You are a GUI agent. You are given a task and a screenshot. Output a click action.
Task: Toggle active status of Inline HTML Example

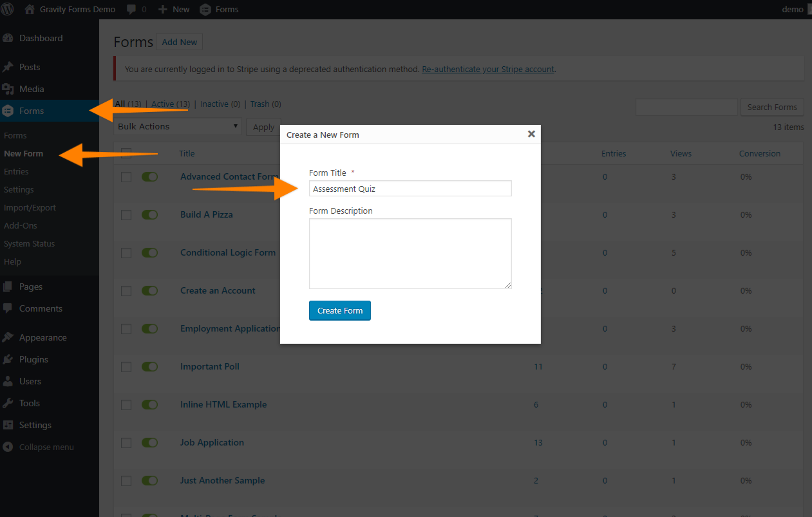(149, 405)
